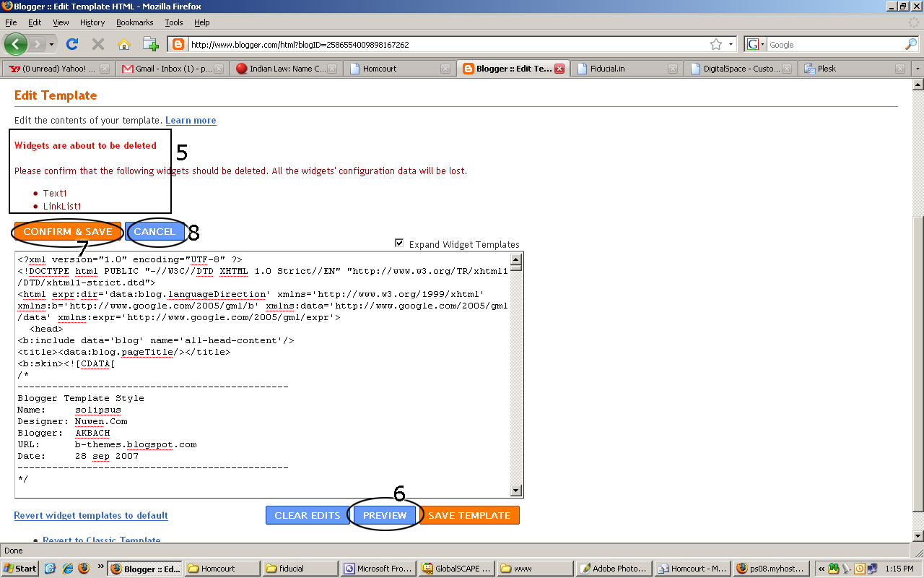Click the Stop loading icon
The height and width of the screenshot is (578, 924).
98,44
